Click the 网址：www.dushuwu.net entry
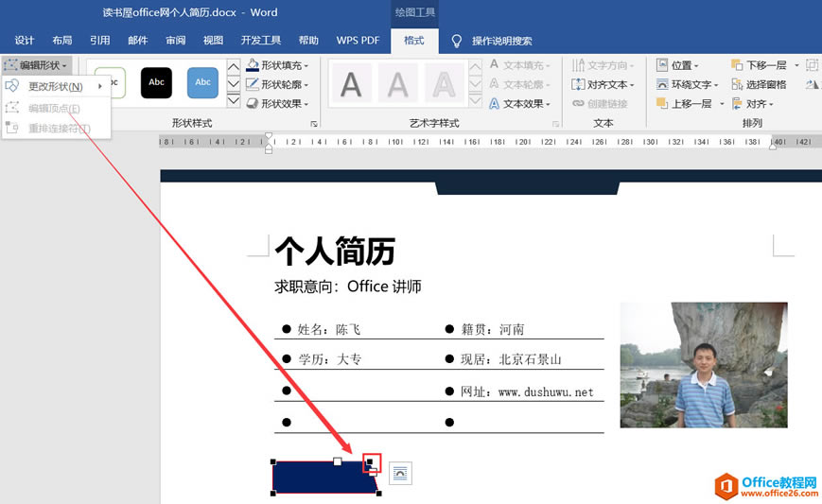The width and height of the screenshot is (822, 504). pos(527,391)
